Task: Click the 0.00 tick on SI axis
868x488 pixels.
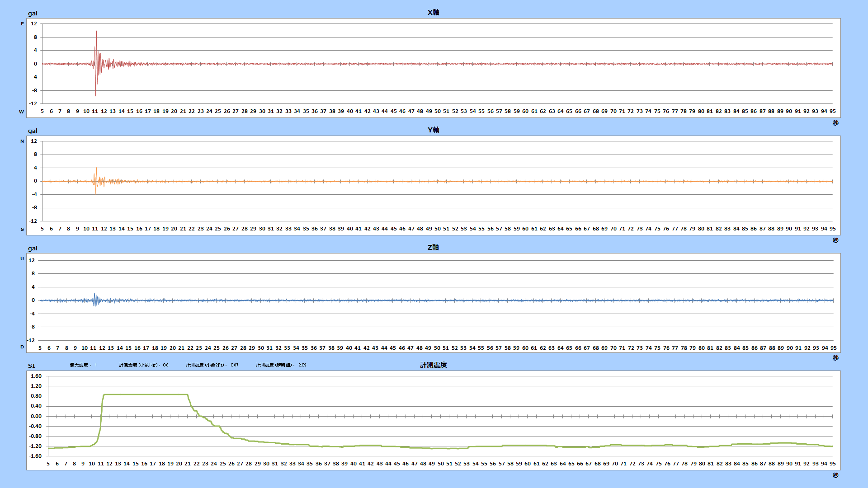Action: tap(36, 416)
